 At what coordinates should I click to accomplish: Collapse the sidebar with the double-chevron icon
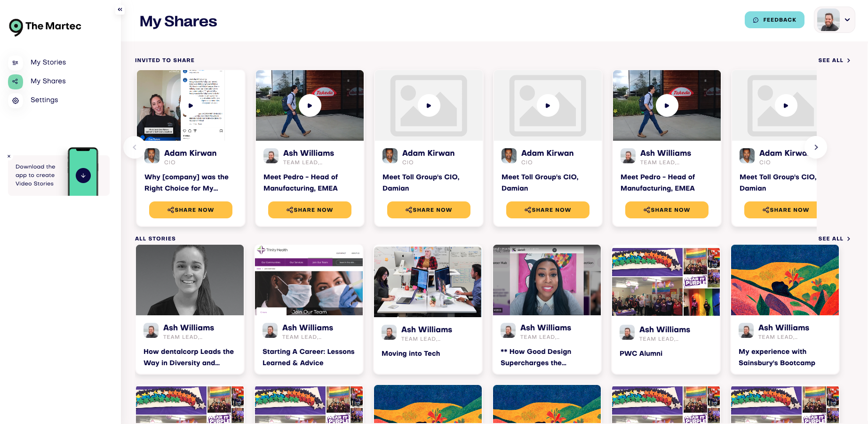pos(120,9)
